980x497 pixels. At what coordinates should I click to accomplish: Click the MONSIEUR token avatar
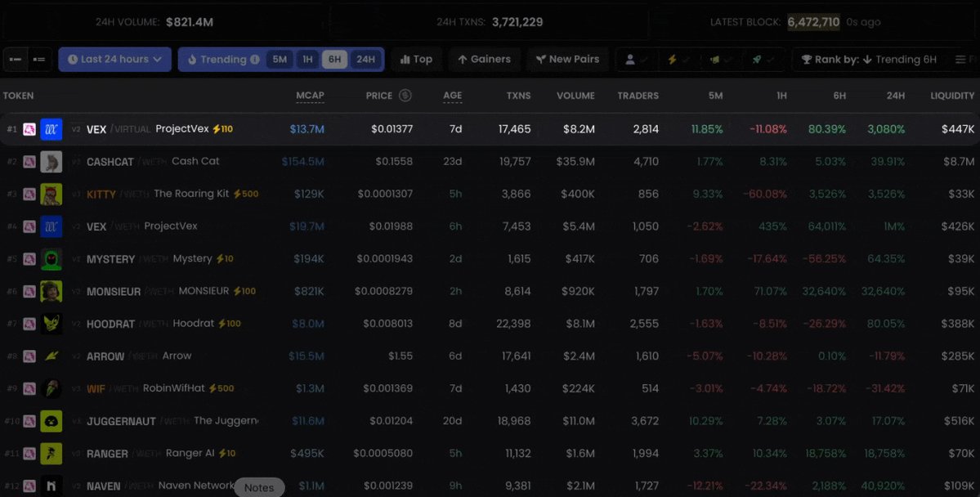pos(51,291)
